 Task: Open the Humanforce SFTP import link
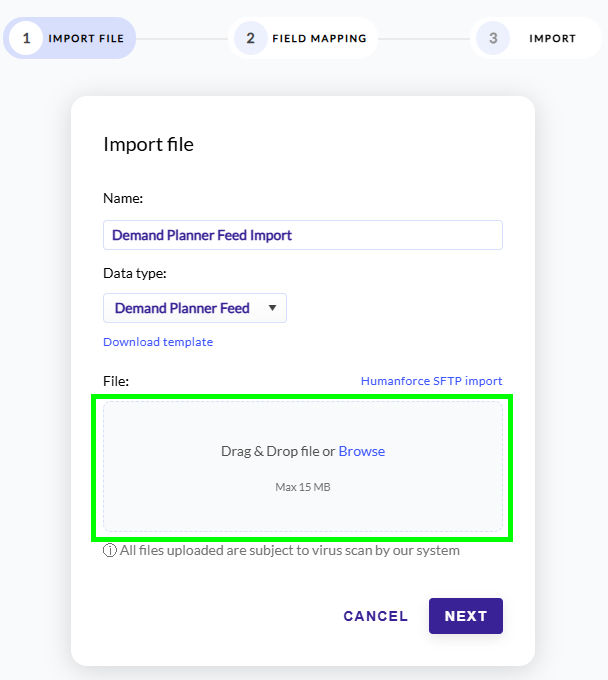click(431, 381)
